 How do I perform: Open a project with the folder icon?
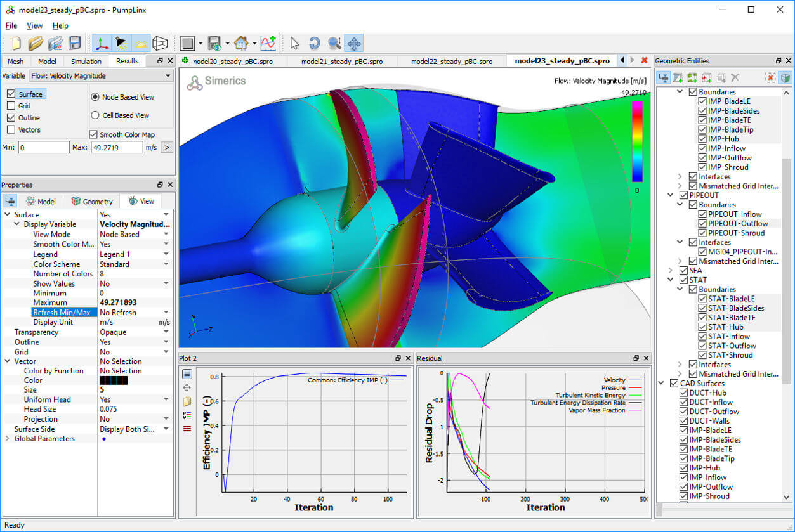point(36,43)
